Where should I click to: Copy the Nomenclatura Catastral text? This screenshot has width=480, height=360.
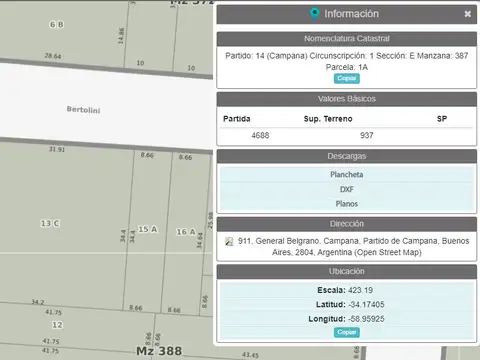(347, 78)
